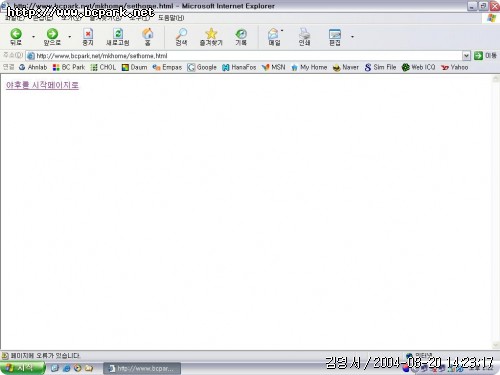Open the Edit page toolbar icon
This screenshot has width=500, height=375.
(x=334, y=36)
